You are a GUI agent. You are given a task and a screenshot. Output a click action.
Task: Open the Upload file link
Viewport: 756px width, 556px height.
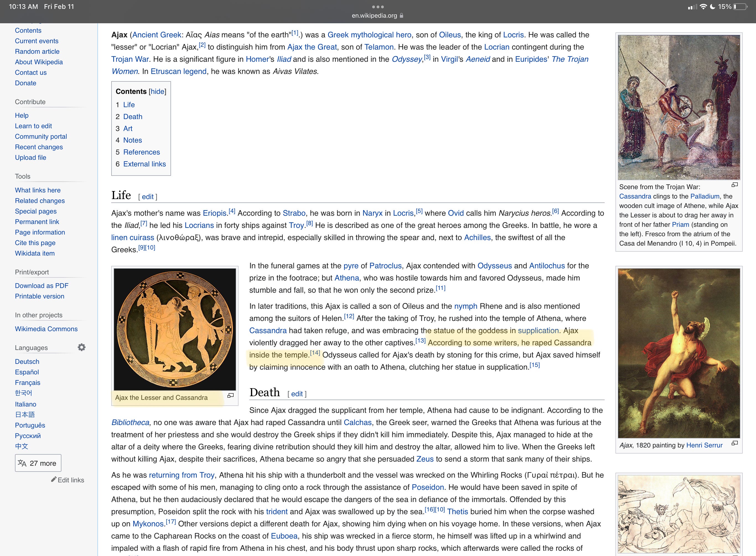click(31, 158)
